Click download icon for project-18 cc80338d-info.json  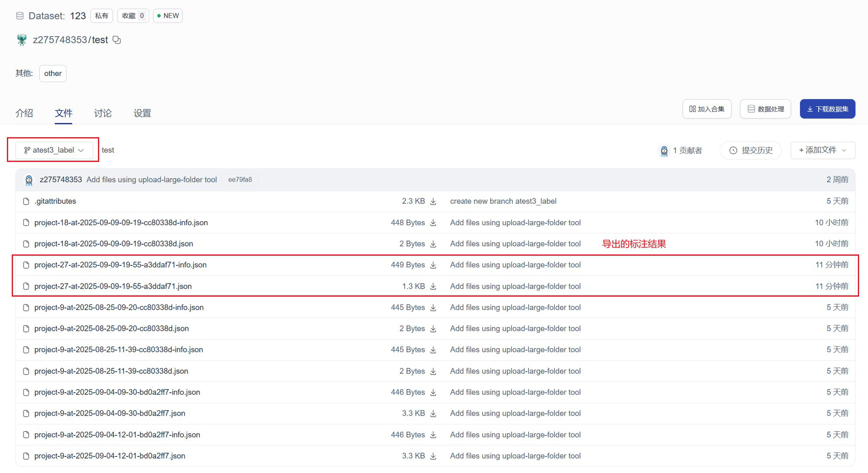pyautogui.click(x=433, y=222)
